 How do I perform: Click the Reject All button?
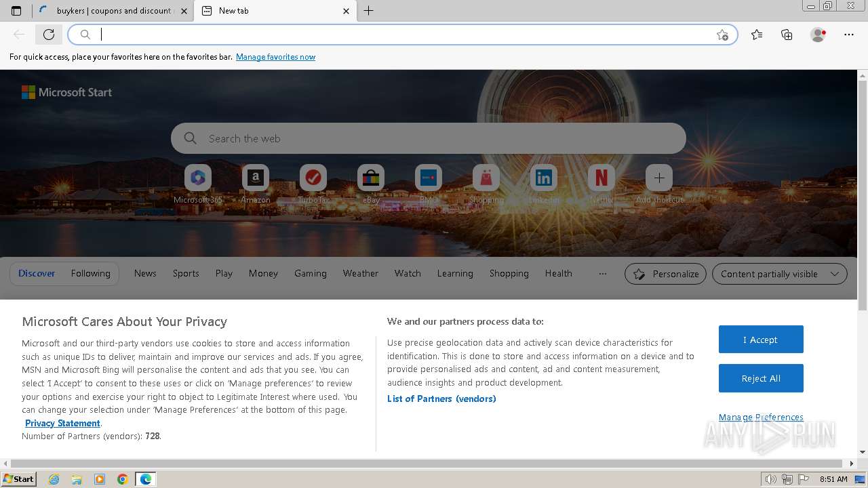[761, 379]
